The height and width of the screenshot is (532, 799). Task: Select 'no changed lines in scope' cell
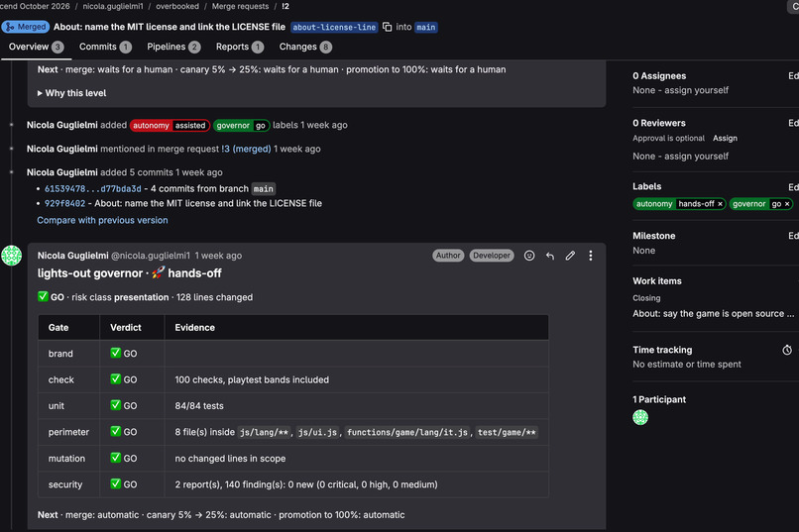coord(356,458)
